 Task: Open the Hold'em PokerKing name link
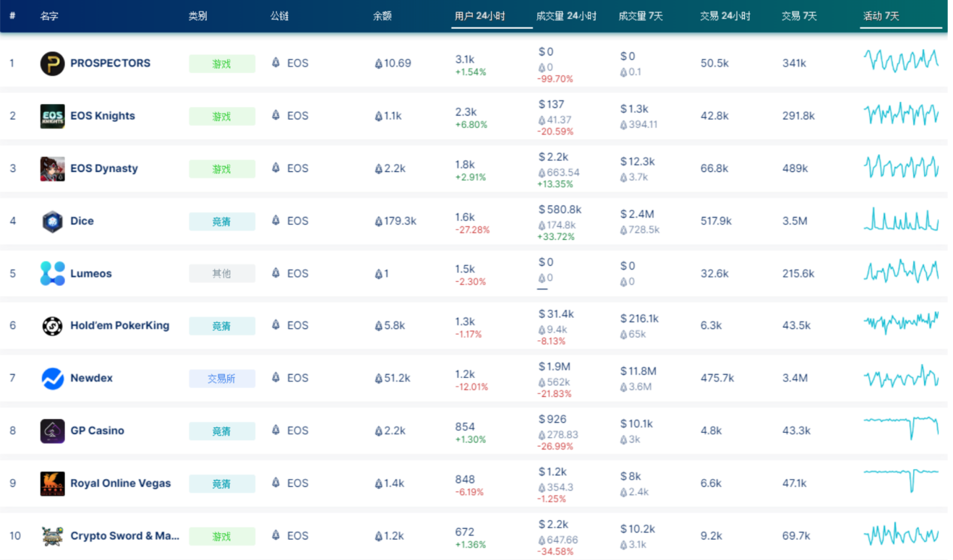coord(120,326)
